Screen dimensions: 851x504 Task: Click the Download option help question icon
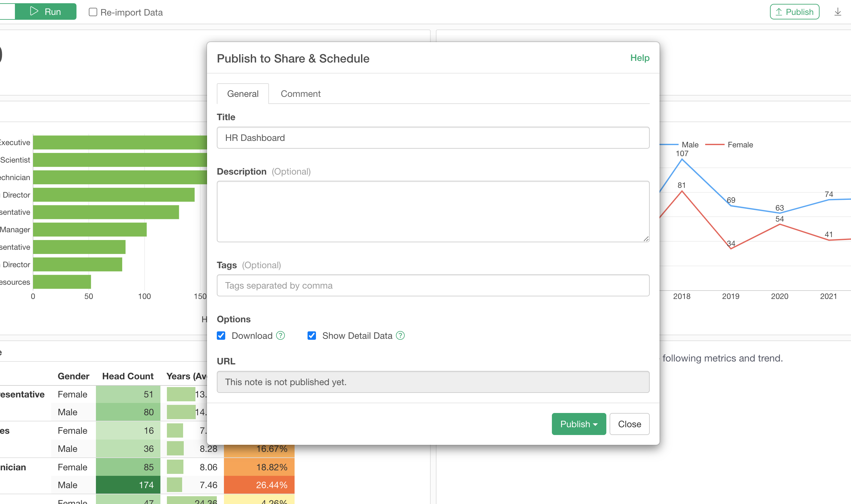[x=280, y=336]
